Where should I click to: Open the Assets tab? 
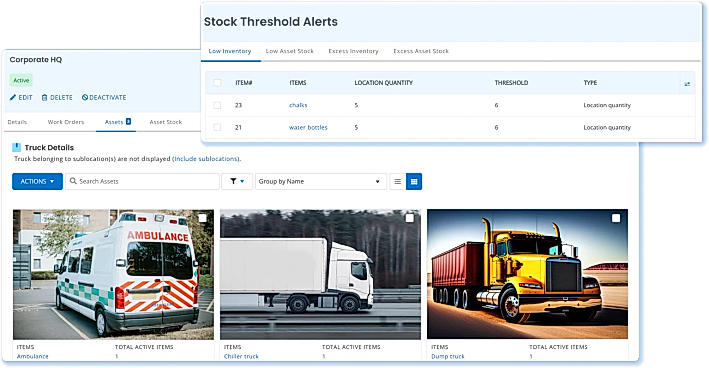pos(118,122)
